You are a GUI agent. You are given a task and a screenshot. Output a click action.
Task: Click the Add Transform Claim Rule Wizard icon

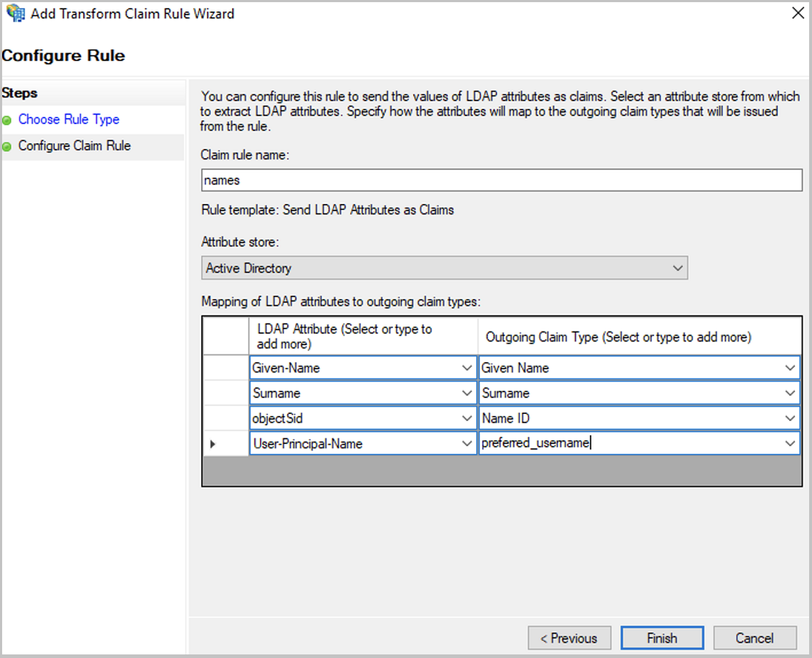click(16, 13)
